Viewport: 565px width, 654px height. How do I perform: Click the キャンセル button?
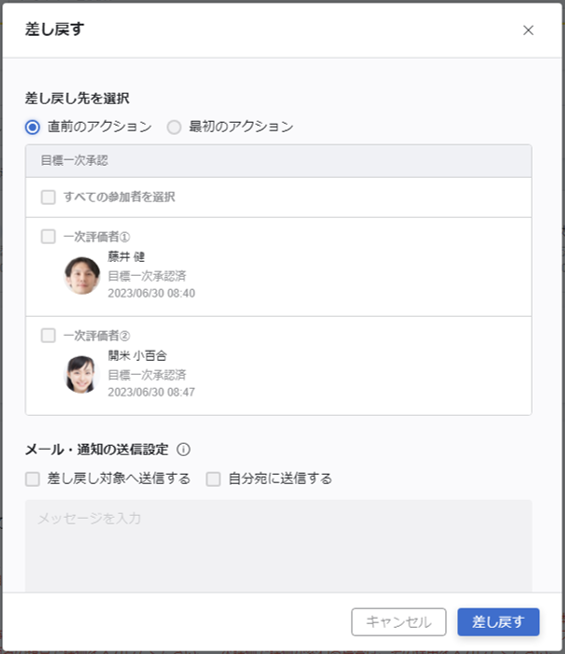[399, 622]
